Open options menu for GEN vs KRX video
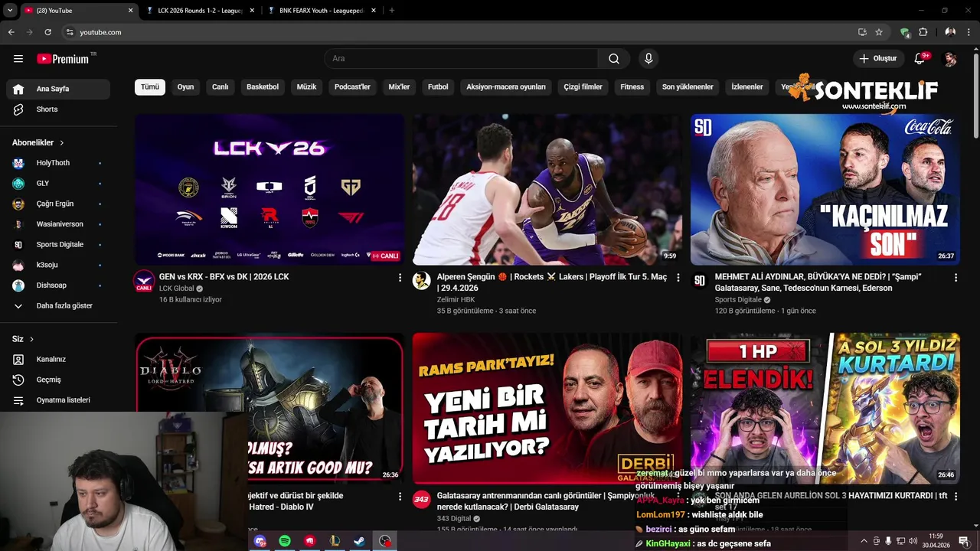The width and height of the screenshot is (980, 551). 400,278
